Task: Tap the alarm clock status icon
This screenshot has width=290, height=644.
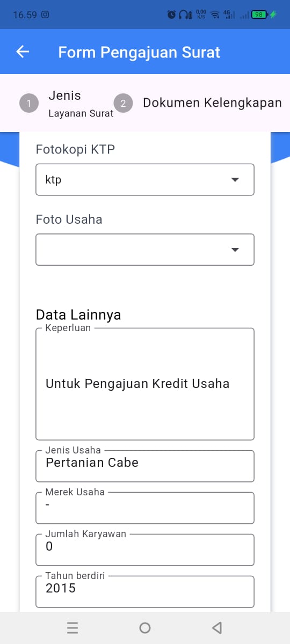Action: 172,15
